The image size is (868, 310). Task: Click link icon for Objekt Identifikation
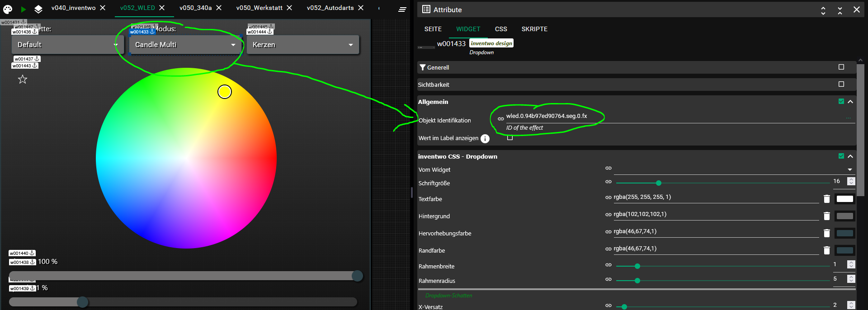501,119
